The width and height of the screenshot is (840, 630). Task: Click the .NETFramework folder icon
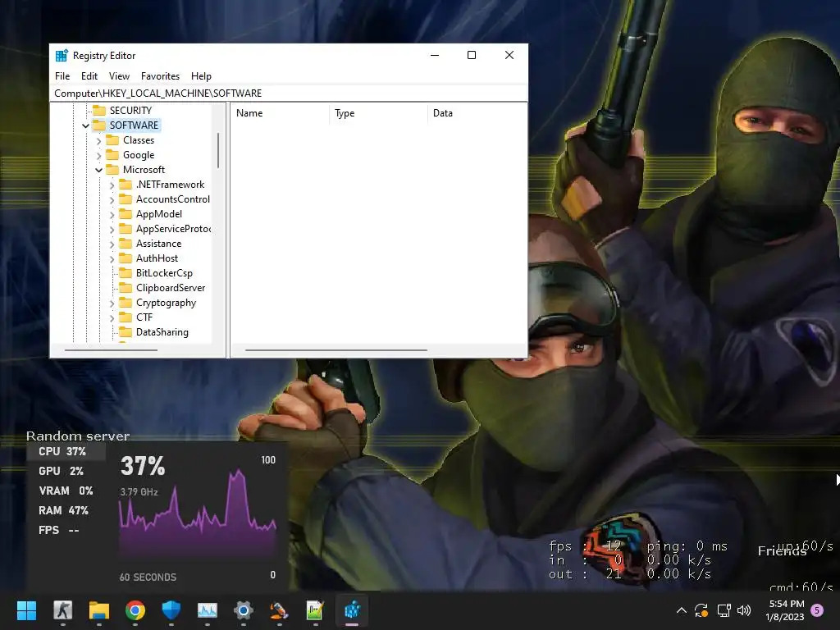126,185
